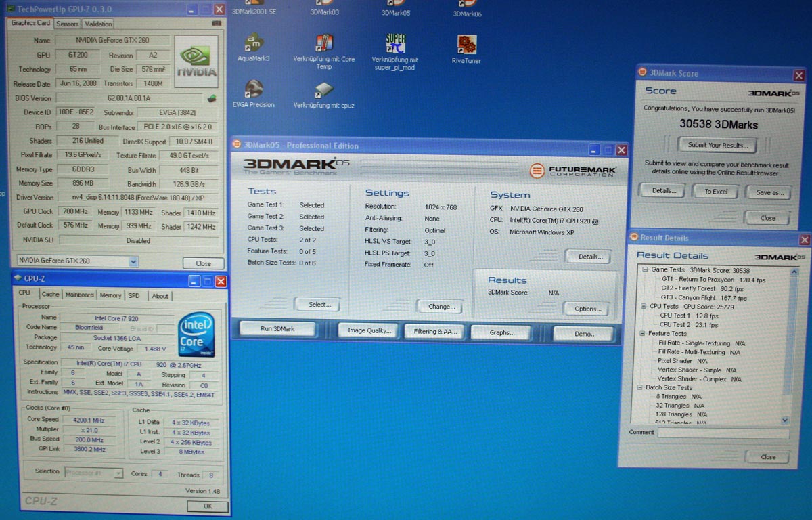Click the GPU-Z screenshot camera icon
This screenshot has height=520, width=812.
tap(216, 23)
